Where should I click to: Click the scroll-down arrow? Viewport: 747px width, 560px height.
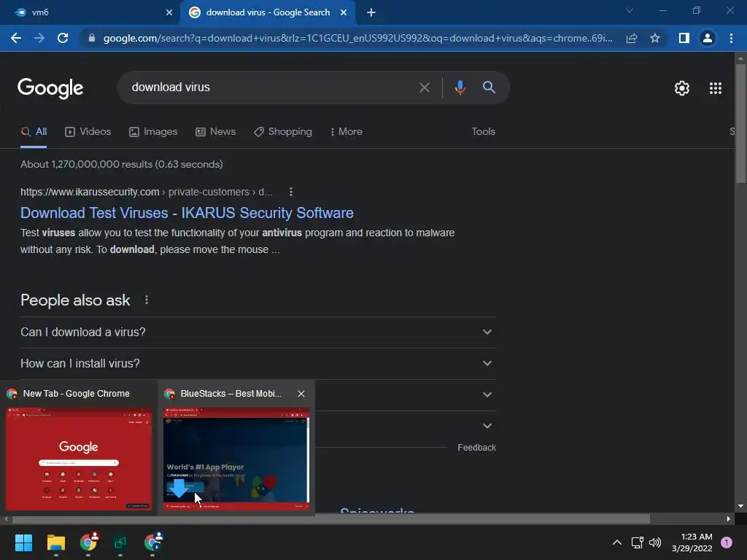pos(740,506)
